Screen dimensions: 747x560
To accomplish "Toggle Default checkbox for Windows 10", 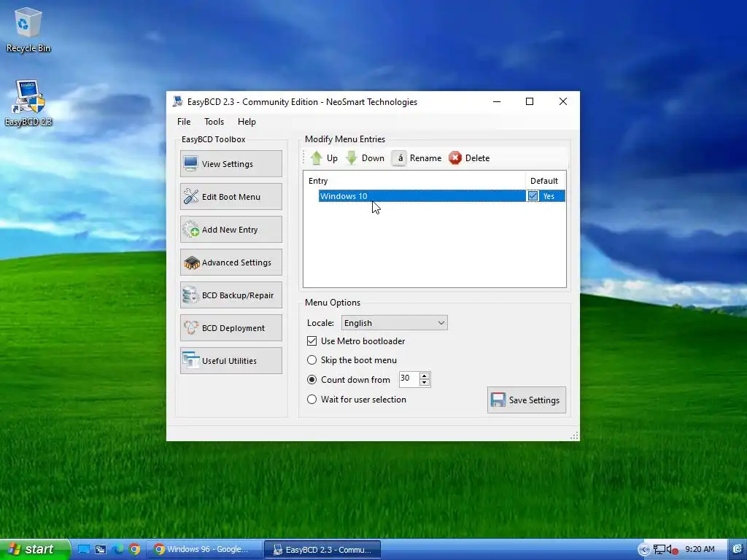I will click(x=533, y=196).
